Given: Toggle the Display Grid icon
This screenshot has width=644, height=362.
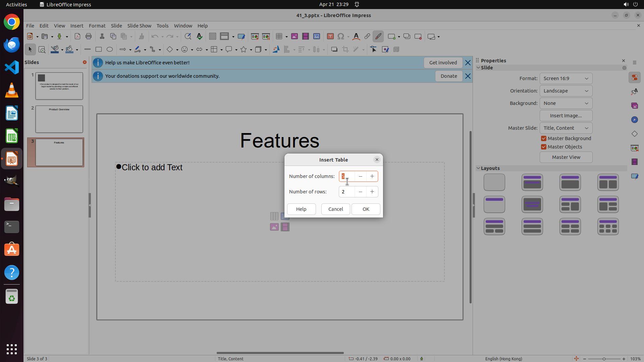Looking at the screenshot, I should click(213, 37).
